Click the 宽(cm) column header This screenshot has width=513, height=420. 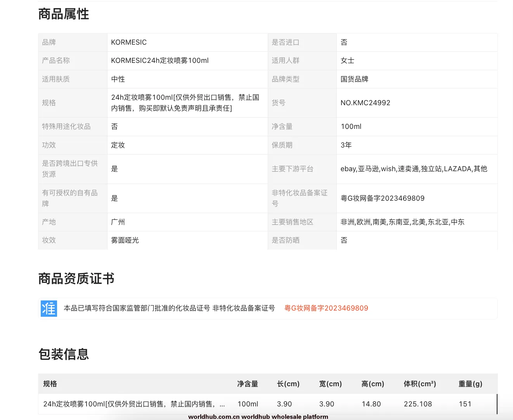331,384
